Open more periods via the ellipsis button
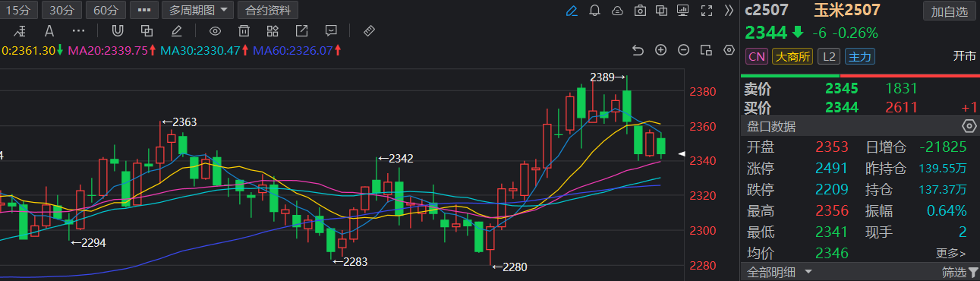The image size is (980, 281). tap(144, 11)
